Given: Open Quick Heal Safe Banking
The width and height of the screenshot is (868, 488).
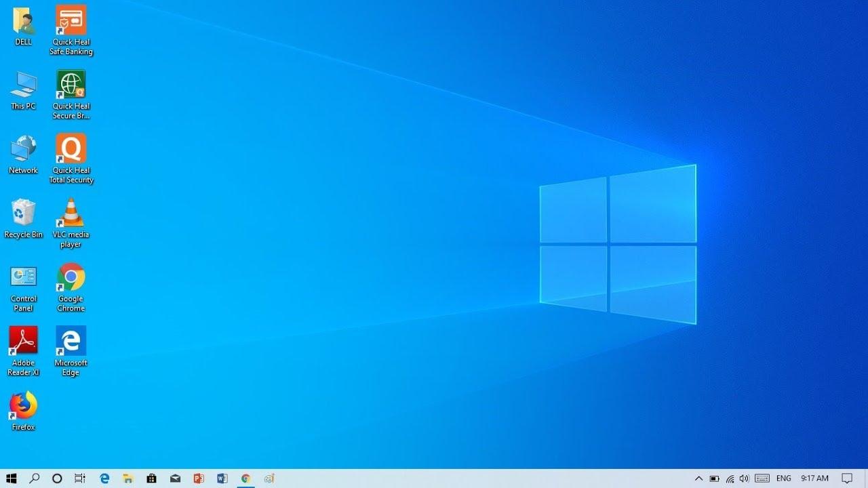Looking at the screenshot, I should 71,20.
